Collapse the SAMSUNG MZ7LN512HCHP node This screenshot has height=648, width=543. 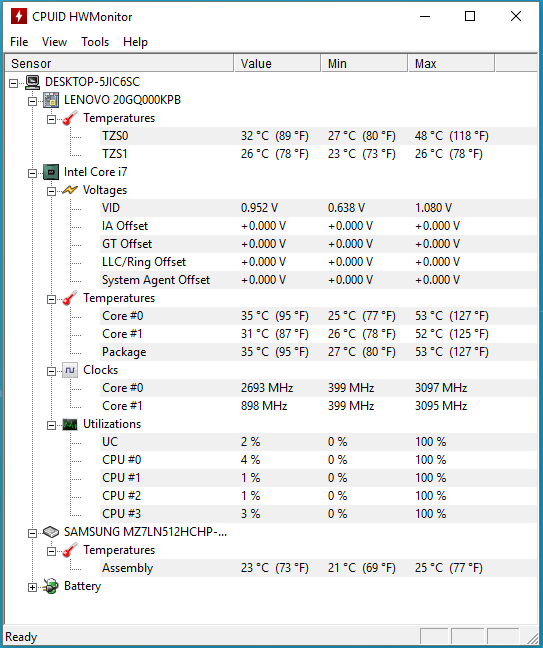point(32,534)
